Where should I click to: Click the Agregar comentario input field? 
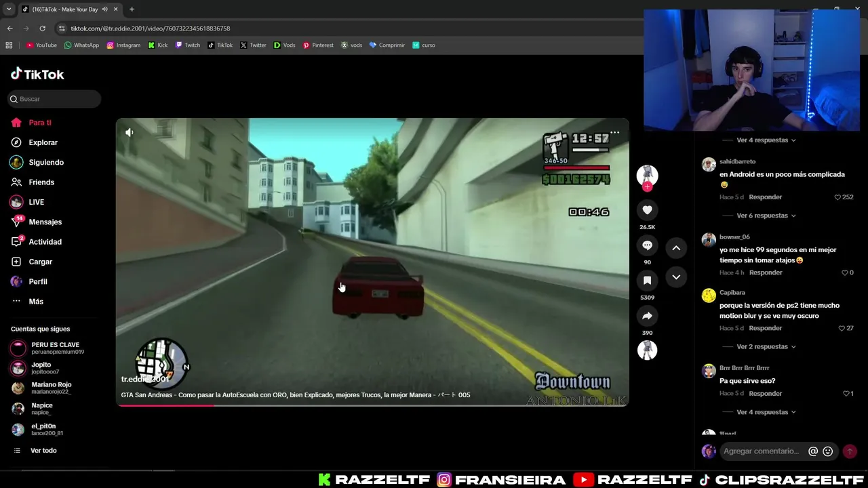[x=762, y=451]
